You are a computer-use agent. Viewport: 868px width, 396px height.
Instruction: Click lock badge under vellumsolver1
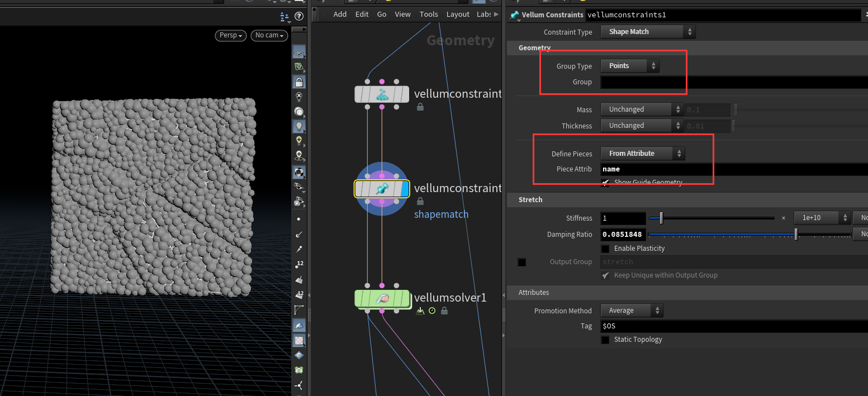click(444, 311)
